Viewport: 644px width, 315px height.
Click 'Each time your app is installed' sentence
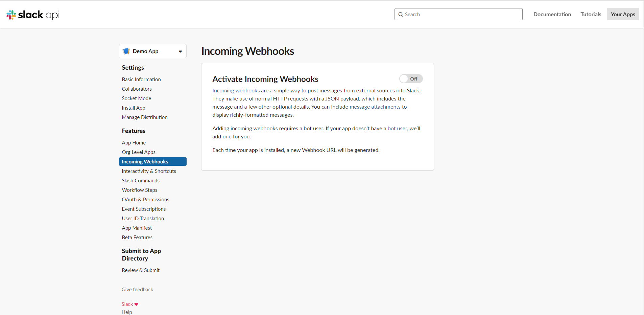pyautogui.click(x=296, y=150)
